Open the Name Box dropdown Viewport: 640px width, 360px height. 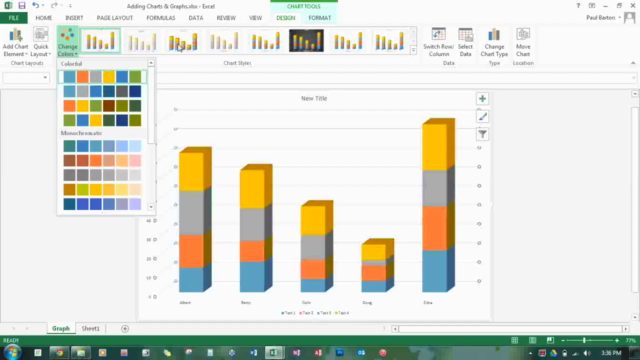(x=45, y=78)
